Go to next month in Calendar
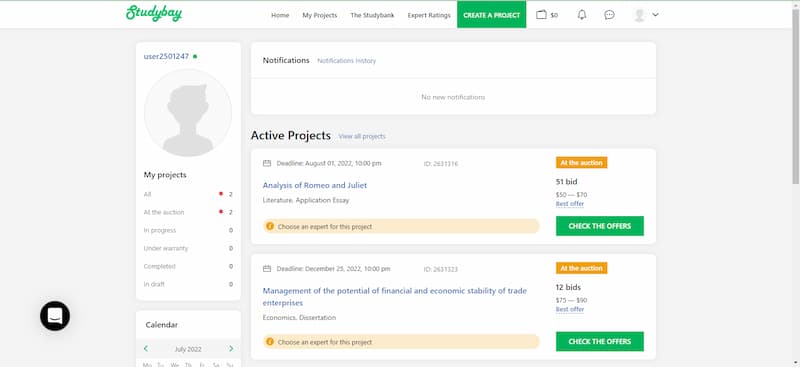The height and width of the screenshot is (367, 800). [x=231, y=349]
